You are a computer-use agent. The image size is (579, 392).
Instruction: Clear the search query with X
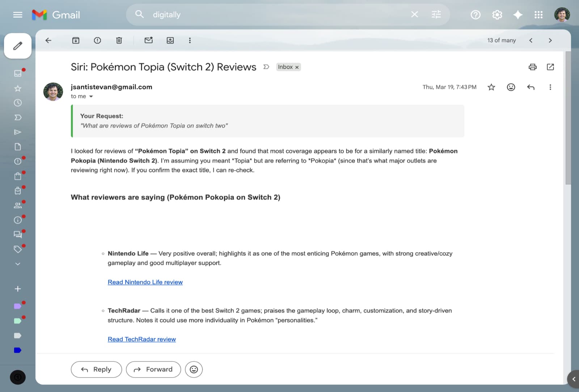(x=415, y=14)
